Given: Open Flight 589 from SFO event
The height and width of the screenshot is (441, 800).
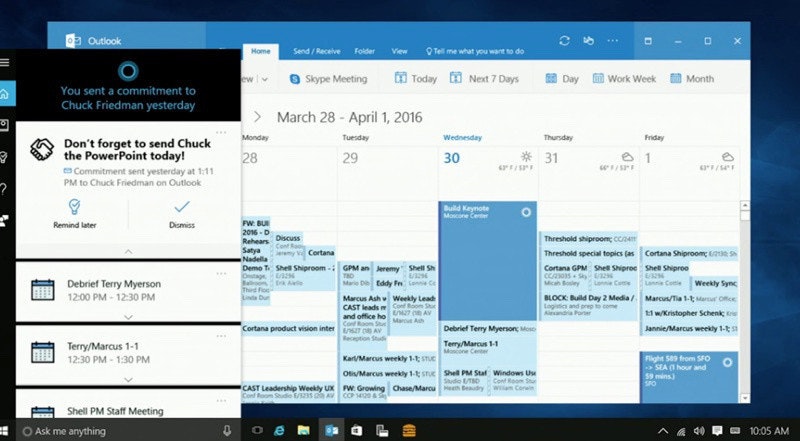Looking at the screenshot, I should [689, 377].
